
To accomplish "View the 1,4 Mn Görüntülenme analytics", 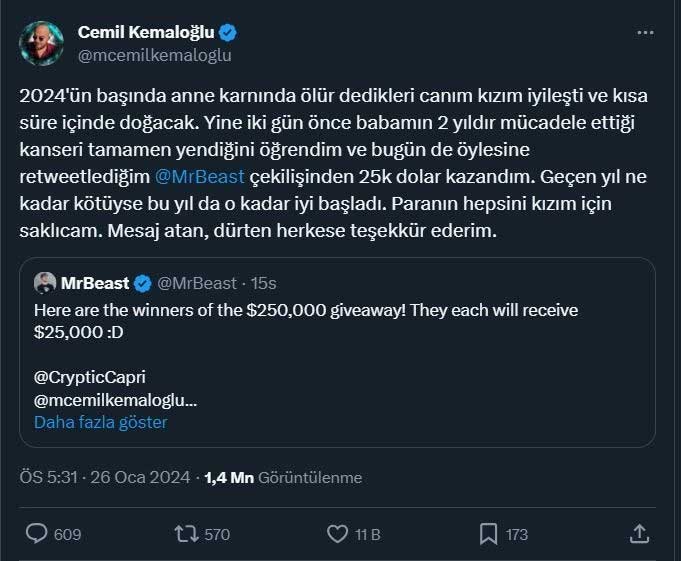I will coord(283,478).
